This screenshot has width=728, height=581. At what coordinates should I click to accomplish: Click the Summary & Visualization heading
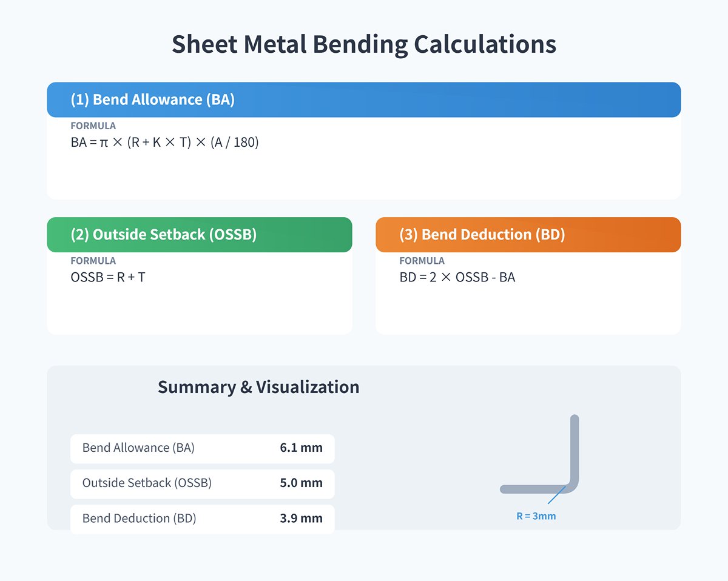click(259, 387)
